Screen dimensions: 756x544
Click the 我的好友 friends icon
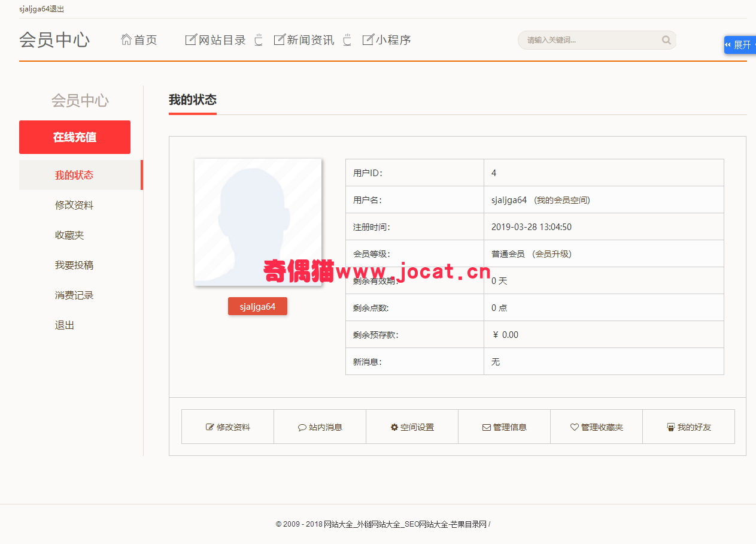[671, 427]
